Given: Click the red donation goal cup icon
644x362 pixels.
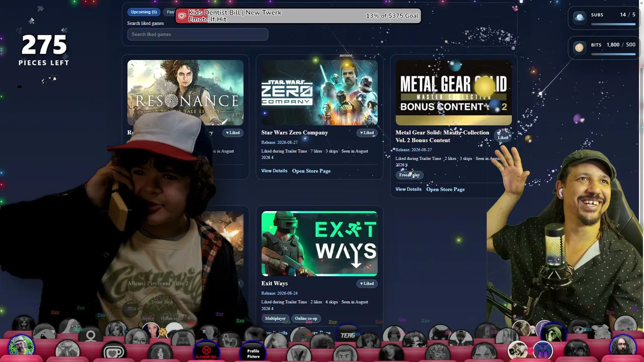Looking at the screenshot, I should coord(182,16).
